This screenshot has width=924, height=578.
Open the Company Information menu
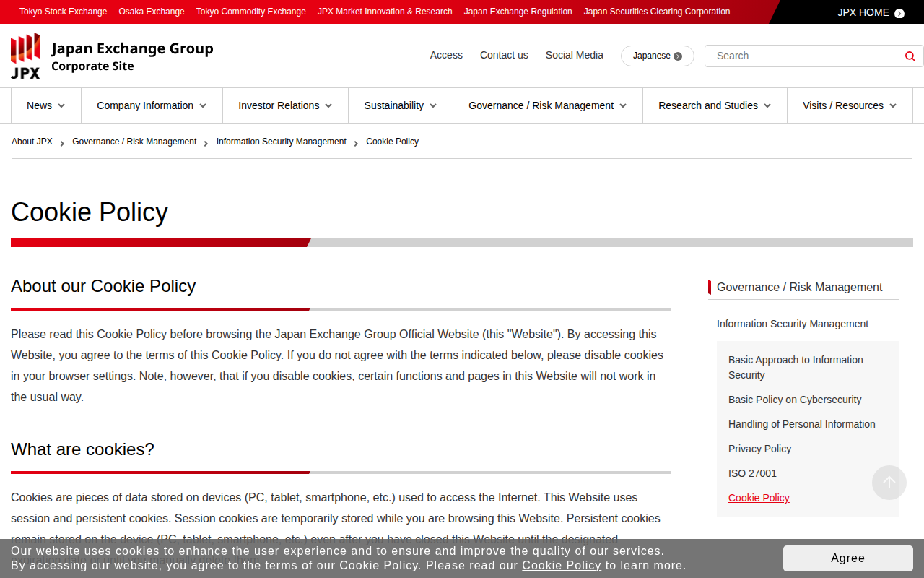tap(152, 105)
